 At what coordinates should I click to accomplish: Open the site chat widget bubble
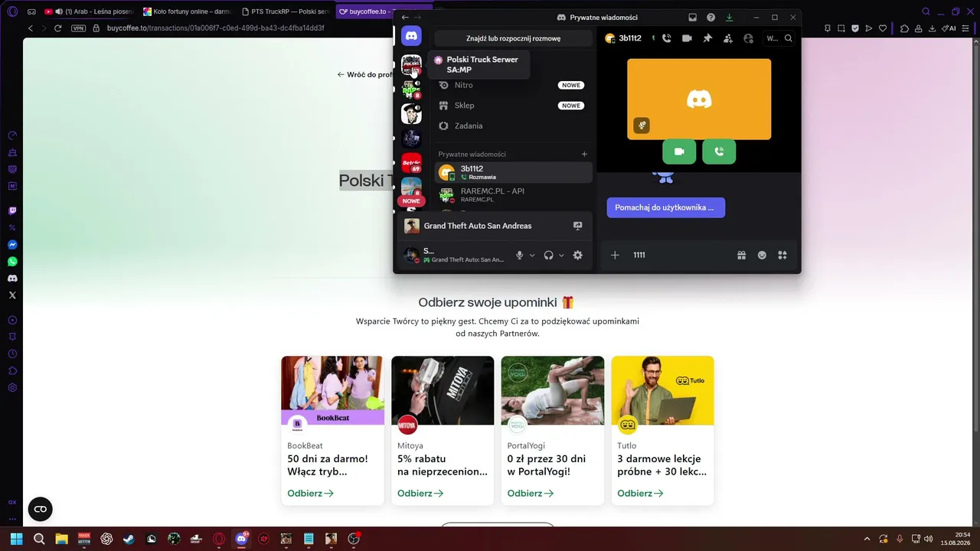(41, 509)
